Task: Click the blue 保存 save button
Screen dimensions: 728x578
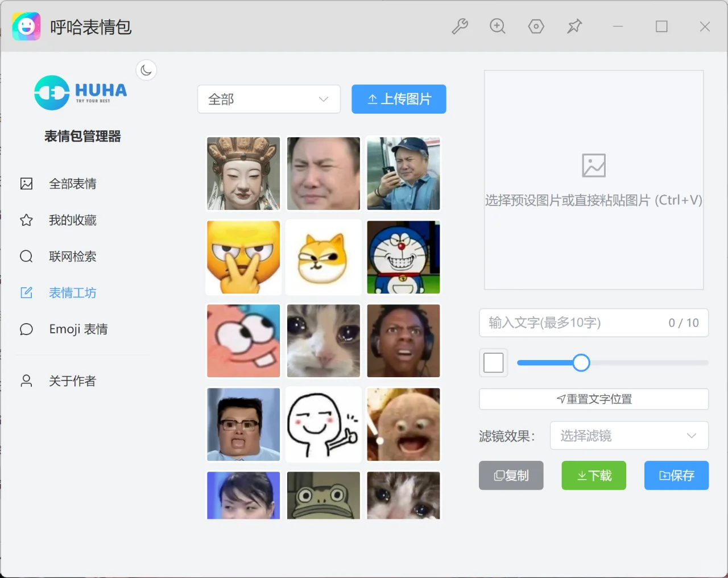Action: (676, 476)
